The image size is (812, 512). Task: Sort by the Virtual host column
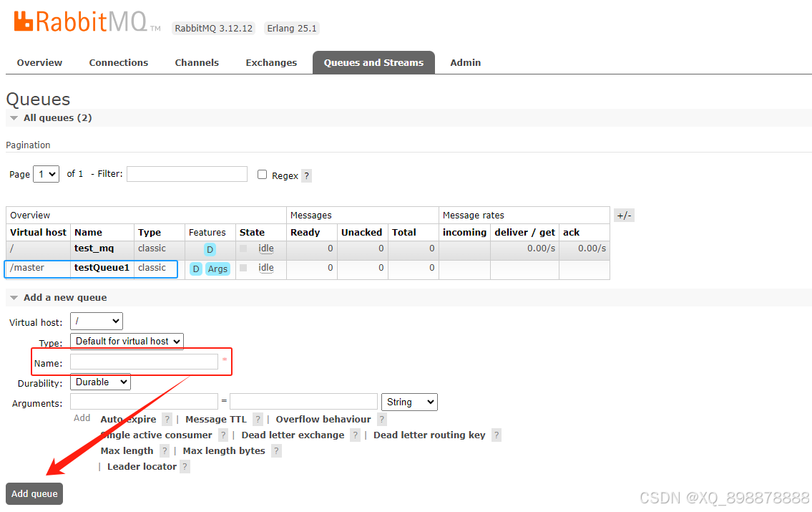coord(39,233)
